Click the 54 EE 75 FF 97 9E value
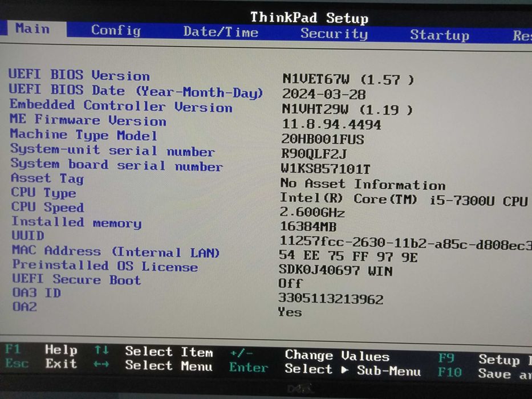This screenshot has height=399, width=532. click(348, 256)
